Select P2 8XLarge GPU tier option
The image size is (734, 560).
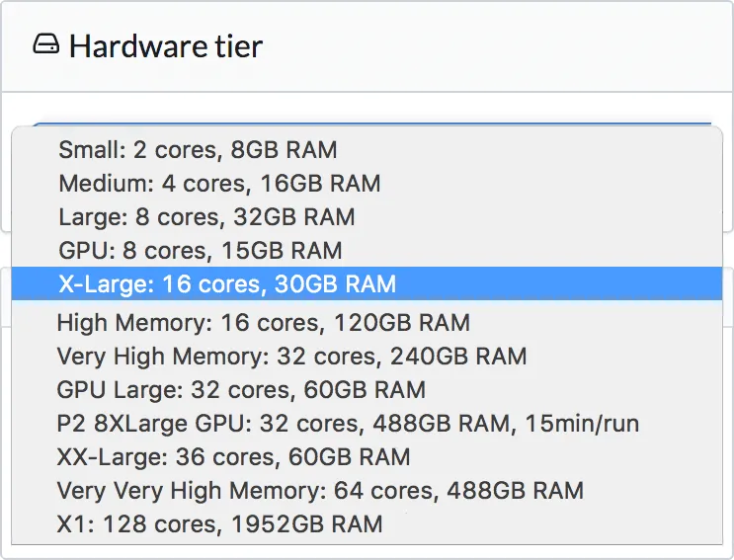[x=348, y=424]
